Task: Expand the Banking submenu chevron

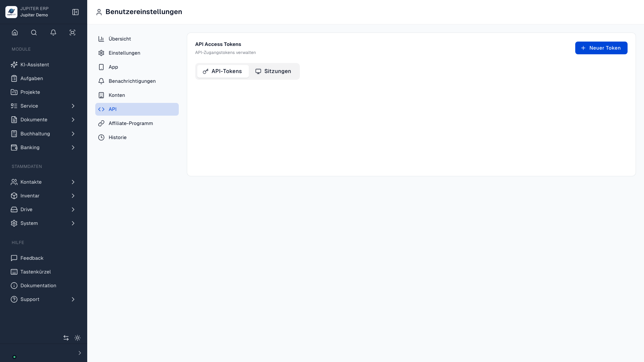Action: [x=73, y=147]
